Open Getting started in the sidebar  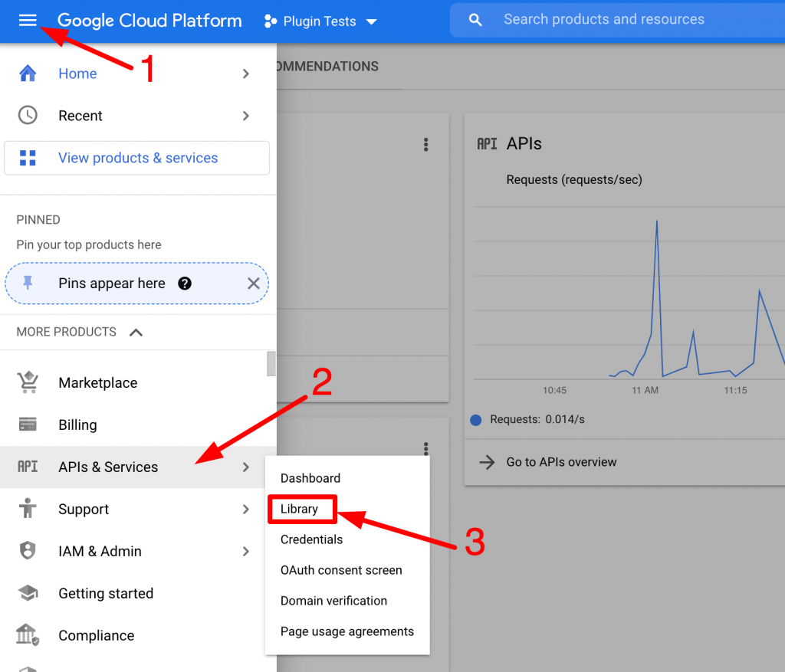pyautogui.click(x=106, y=593)
